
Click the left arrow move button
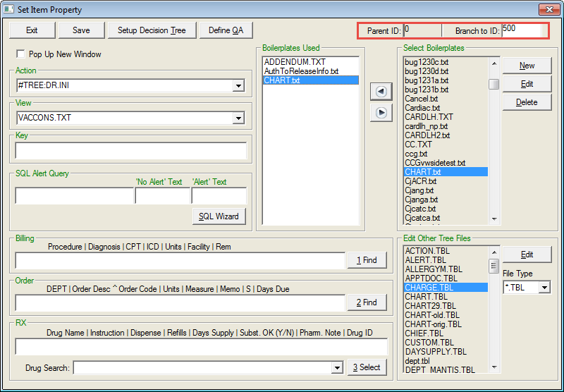(x=381, y=92)
